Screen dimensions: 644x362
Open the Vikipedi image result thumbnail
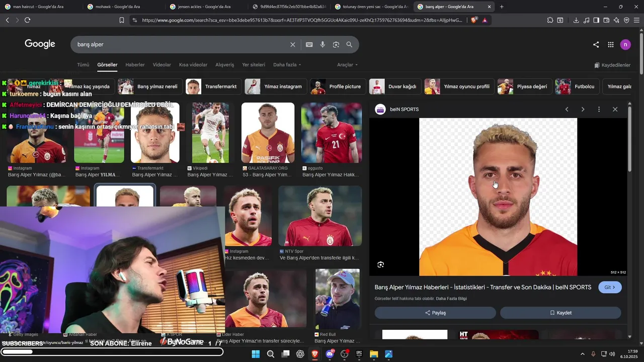click(211, 133)
